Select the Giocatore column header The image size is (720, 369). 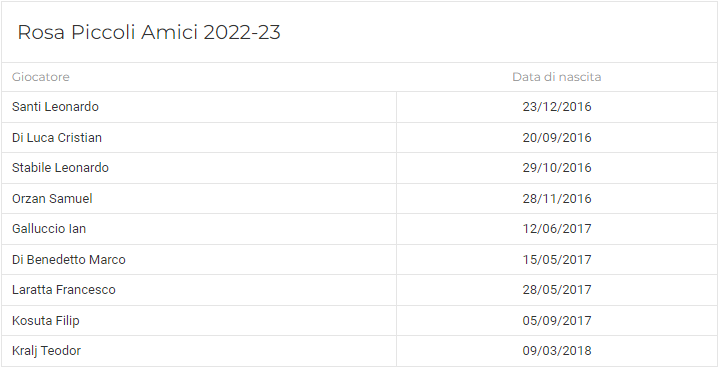pos(41,77)
